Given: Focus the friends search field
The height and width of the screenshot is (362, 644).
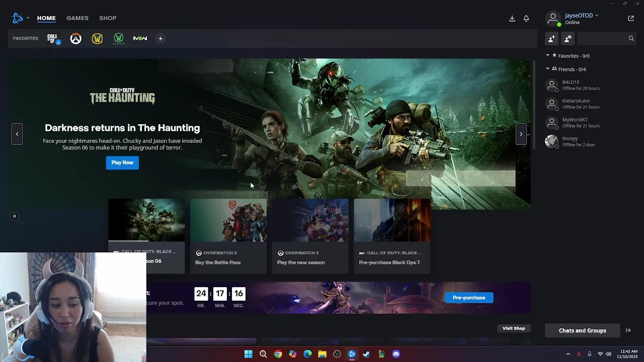Looking at the screenshot, I should pyautogui.click(x=606, y=38).
